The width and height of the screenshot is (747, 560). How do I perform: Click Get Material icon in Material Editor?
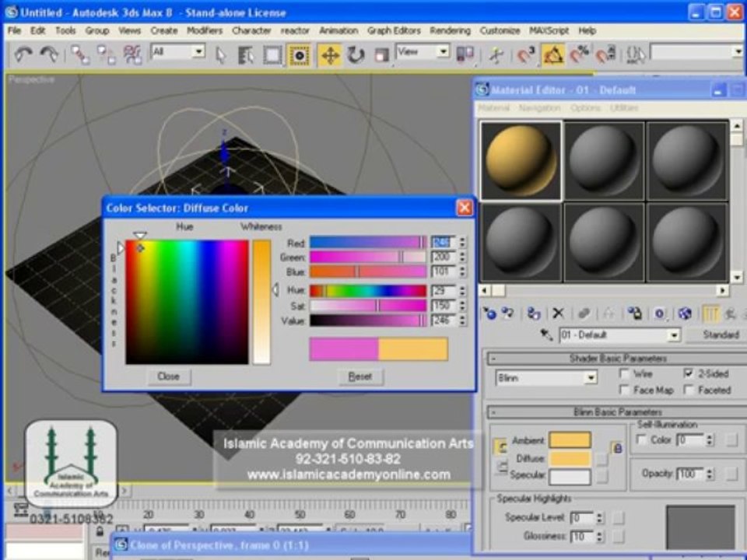(x=489, y=313)
